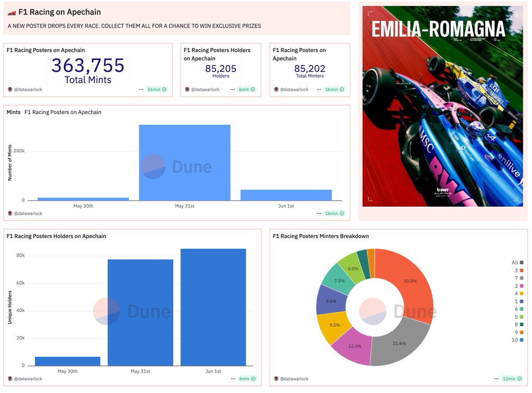Click datawarlock avatar on Total Minters card
532x393 pixels.
(x=276, y=90)
